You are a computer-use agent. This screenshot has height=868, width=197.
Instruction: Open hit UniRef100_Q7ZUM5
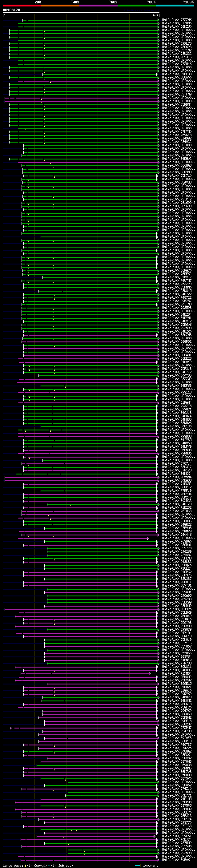(x=177, y=23)
